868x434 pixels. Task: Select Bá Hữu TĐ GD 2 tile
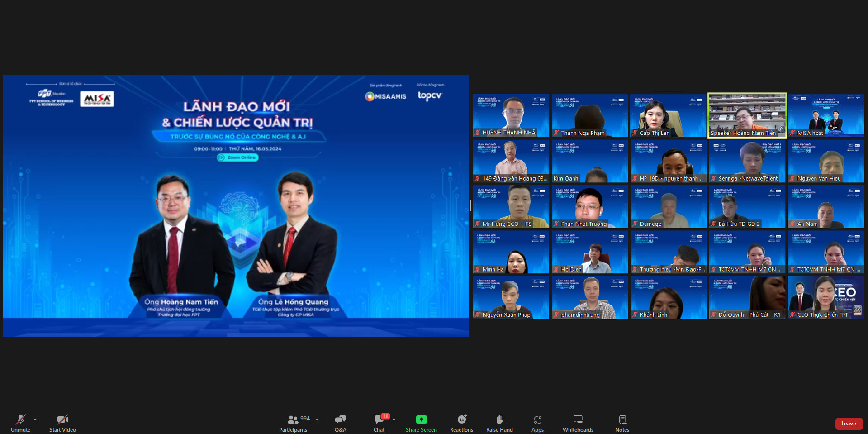[747, 206]
